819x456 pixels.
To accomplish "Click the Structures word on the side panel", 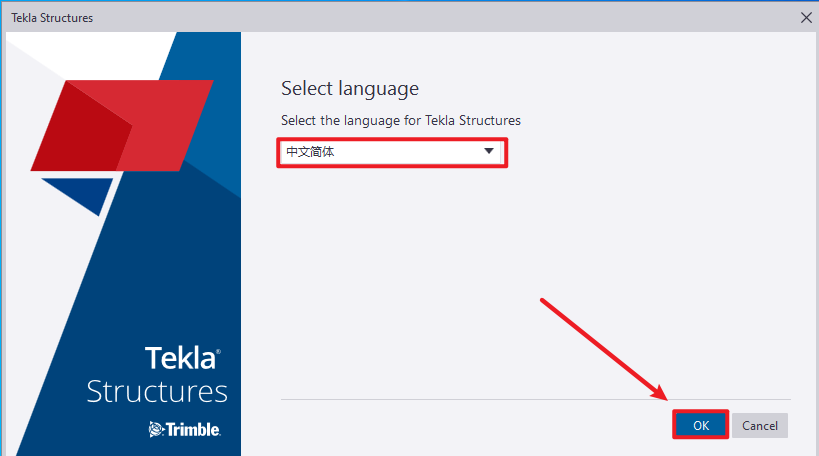I will [157, 391].
